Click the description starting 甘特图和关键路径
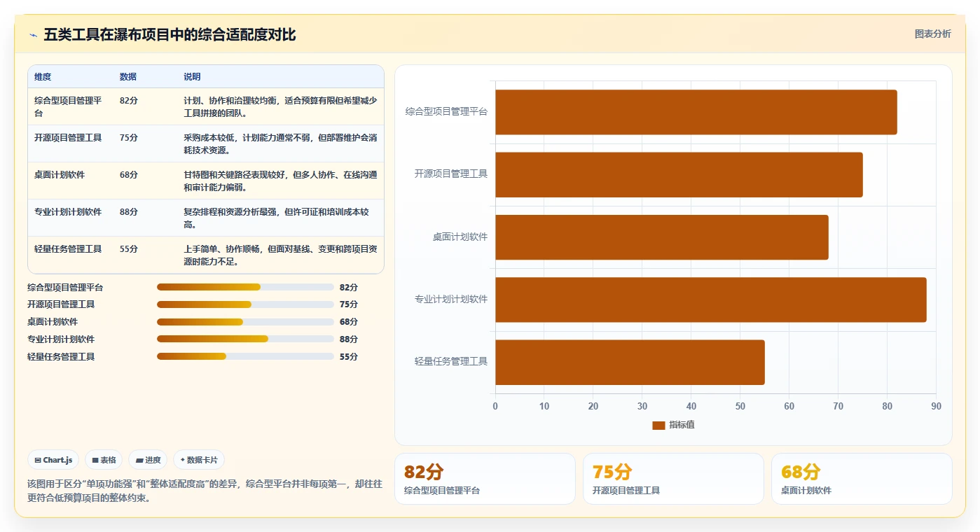The width and height of the screenshot is (980, 532). pyautogui.click(x=280, y=181)
